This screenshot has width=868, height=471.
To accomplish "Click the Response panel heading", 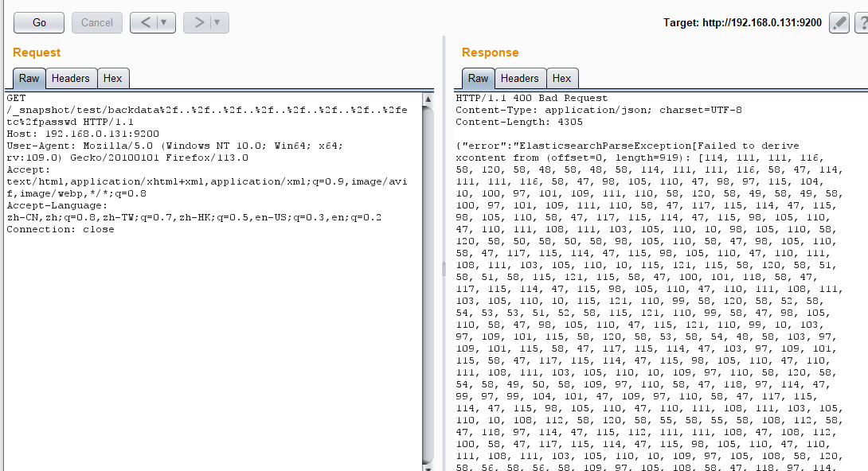I will 490,53.
